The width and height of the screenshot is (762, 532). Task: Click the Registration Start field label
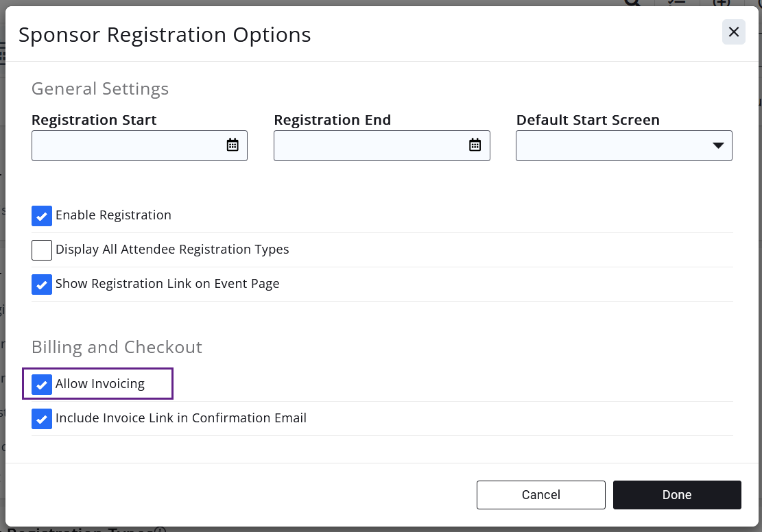[94, 119]
